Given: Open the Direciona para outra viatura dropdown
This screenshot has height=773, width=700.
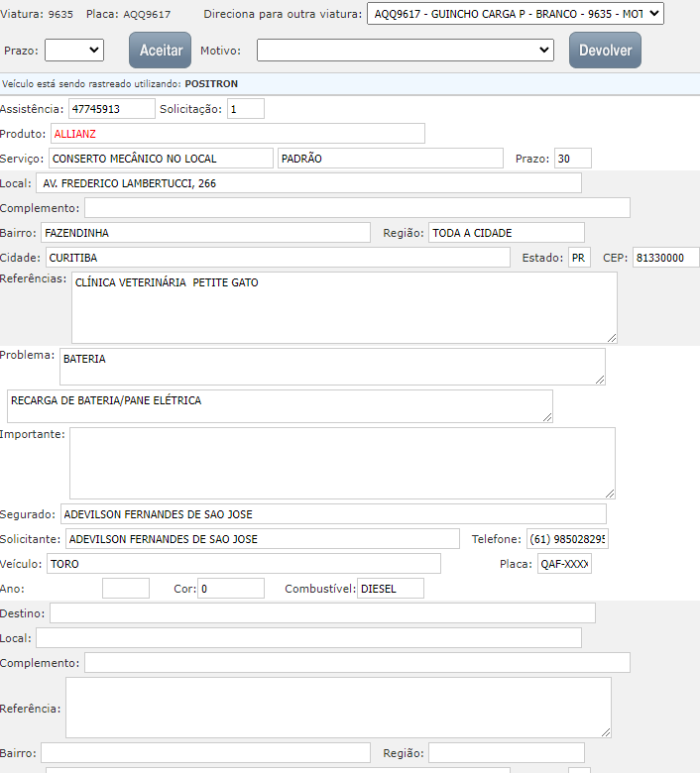Looking at the screenshot, I should click(515, 14).
